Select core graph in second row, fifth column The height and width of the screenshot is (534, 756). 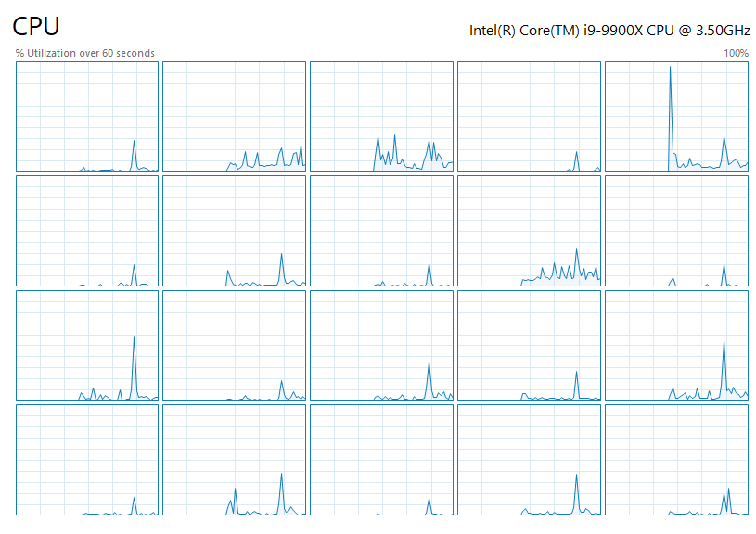tap(677, 231)
